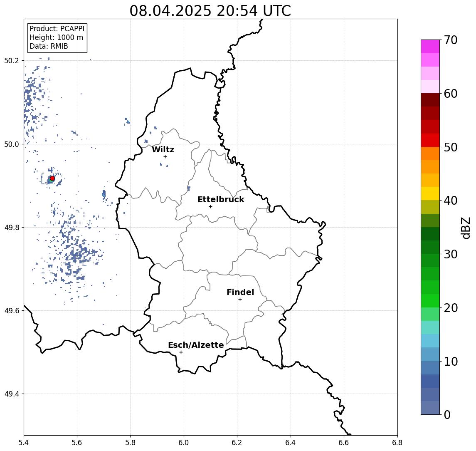Click the colorbar tick label 70
The height and width of the screenshot is (451, 476).
click(451, 40)
